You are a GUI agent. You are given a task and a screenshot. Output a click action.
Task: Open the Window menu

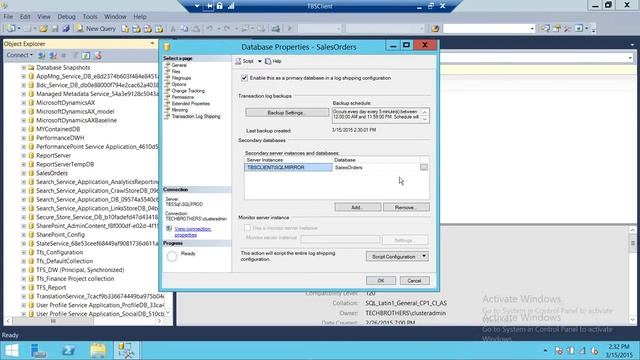coord(115,17)
